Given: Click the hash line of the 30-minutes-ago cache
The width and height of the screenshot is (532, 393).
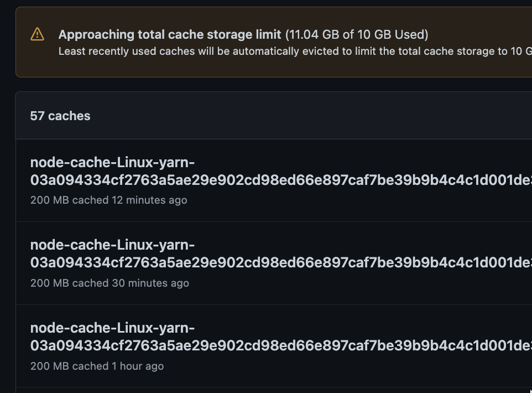Looking at the screenshot, I should [281, 262].
